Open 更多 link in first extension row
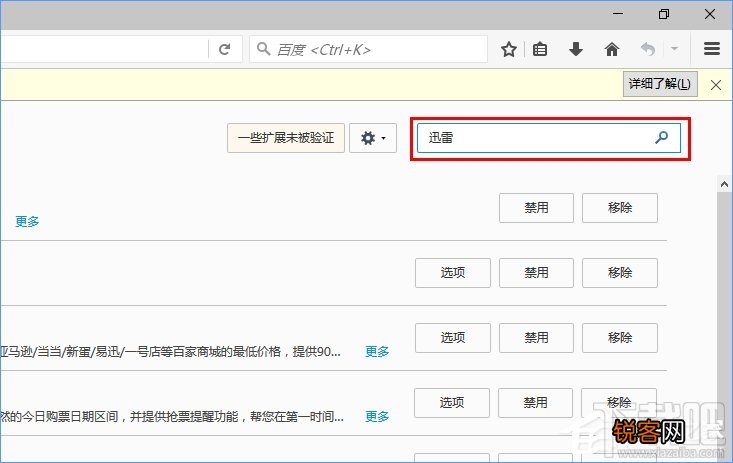The height and width of the screenshot is (463, 733). click(27, 221)
